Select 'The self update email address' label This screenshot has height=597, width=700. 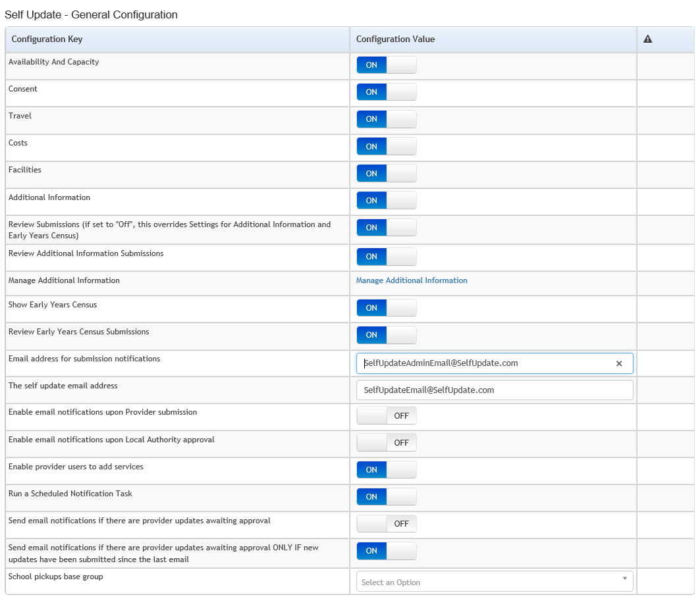coord(63,386)
